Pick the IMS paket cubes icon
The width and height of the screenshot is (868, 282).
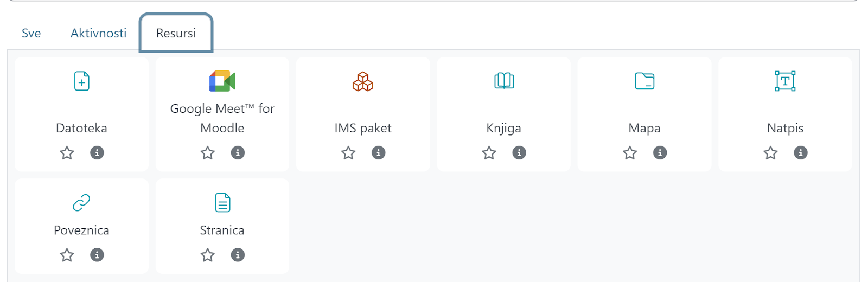(363, 81)
